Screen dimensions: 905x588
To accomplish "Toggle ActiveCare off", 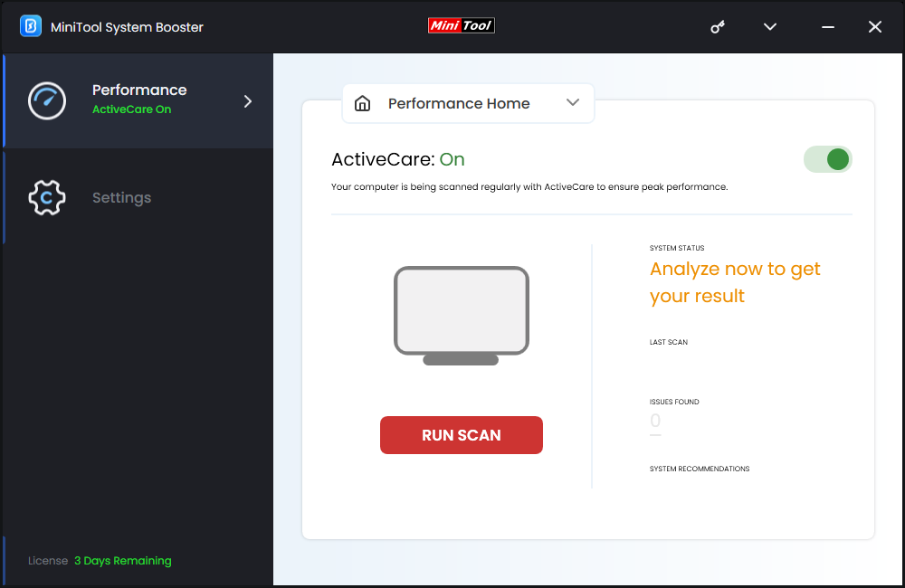I will (827, 158).
